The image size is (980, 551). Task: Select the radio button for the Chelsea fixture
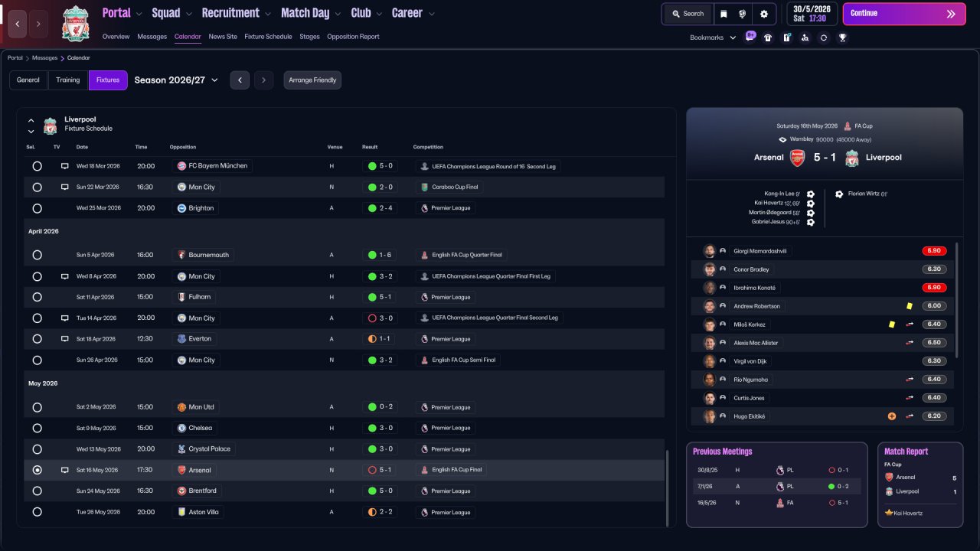[x=38, y=428]
